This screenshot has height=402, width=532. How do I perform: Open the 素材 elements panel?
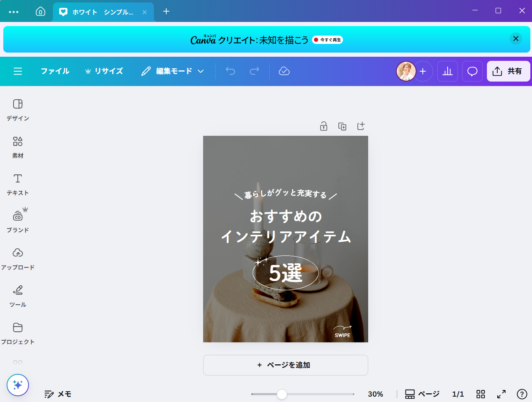(18, 147)
